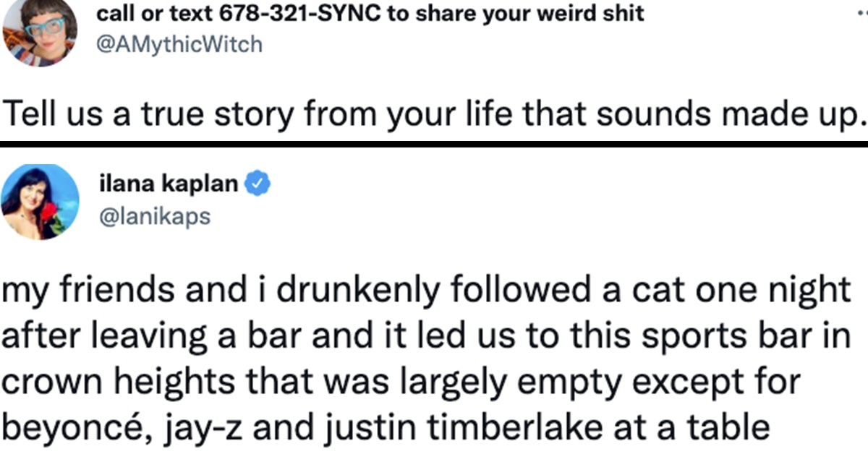Click the @AMythicWitch handle

(x=179, y=45)
